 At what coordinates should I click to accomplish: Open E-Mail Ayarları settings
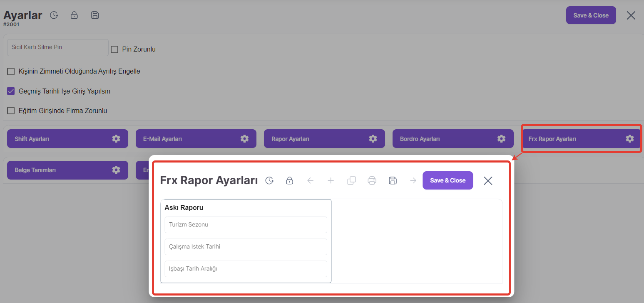(196, 139)
